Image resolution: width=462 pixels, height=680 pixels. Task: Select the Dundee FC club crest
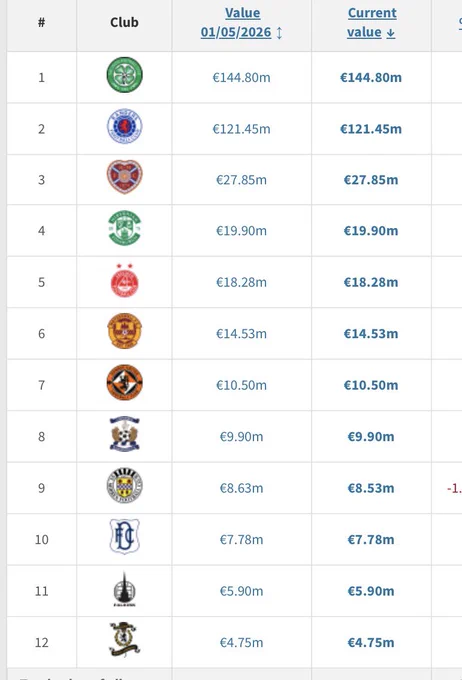point(125,536)
